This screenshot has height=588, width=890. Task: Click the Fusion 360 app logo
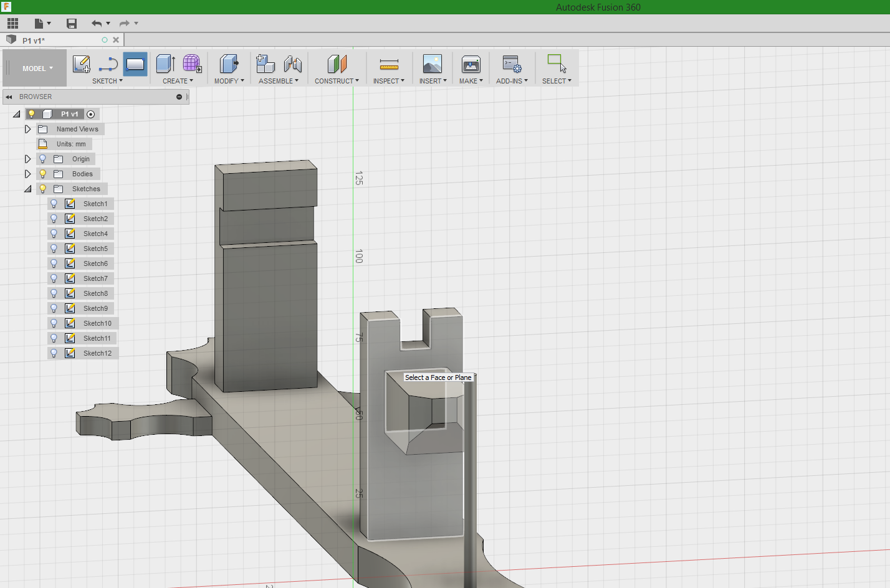point(6,7)
